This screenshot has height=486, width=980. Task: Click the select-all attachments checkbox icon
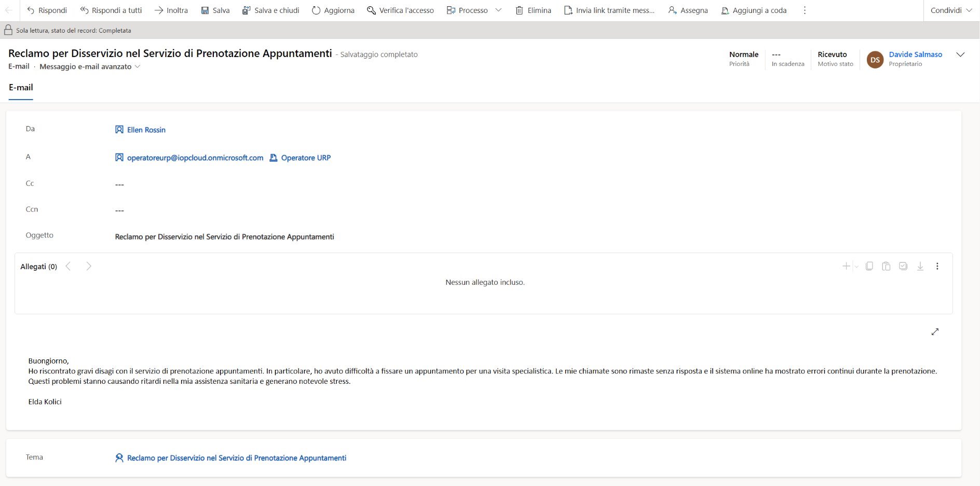(903, 266)
